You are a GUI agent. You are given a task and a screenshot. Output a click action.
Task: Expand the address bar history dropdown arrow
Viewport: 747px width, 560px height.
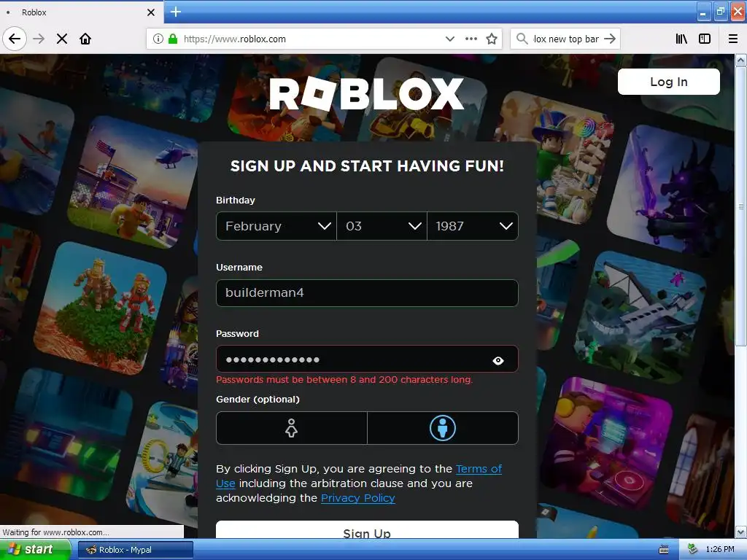pos(449,39)
